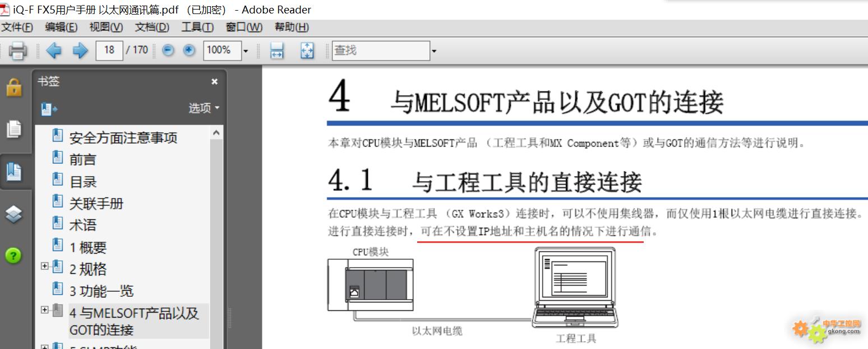Open the 文件(F) menu
Screen dimensions: 868x349
(x=17, y=27)
